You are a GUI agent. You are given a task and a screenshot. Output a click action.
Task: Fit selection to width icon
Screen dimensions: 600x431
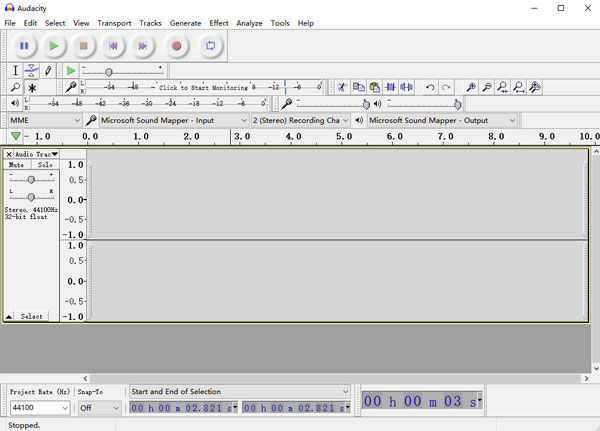tap(503, 87)
